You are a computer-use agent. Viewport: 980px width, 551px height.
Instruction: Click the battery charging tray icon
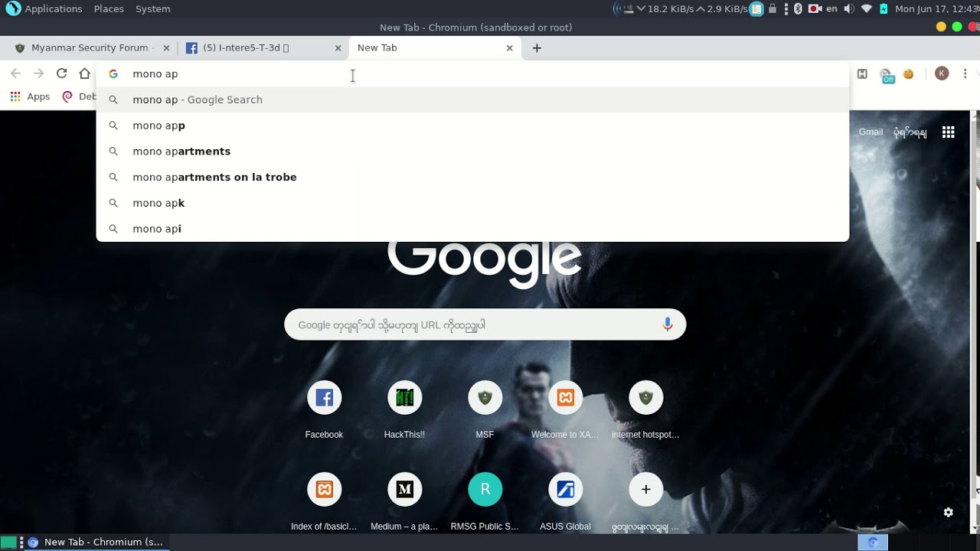click(884, 9)
